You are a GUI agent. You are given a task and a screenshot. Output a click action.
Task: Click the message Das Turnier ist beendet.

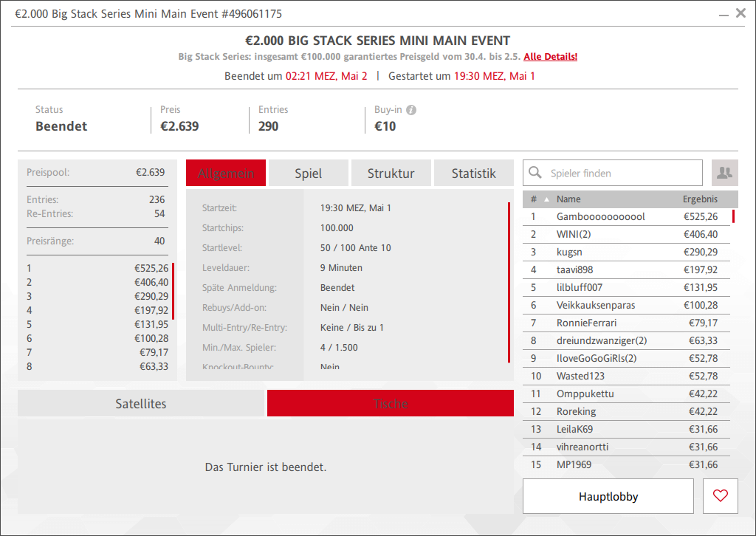[266, 467]
